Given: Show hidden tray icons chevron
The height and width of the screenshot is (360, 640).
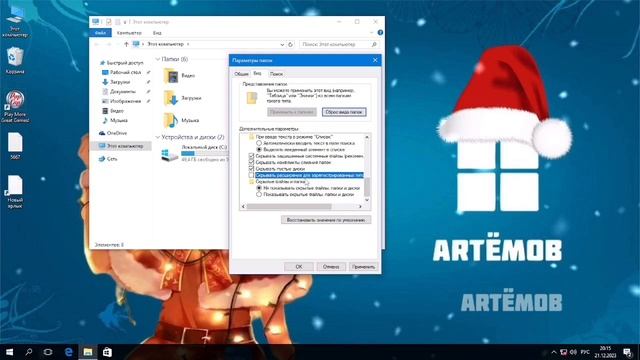Looking at the screenshot, I should [x=553, y=352].
